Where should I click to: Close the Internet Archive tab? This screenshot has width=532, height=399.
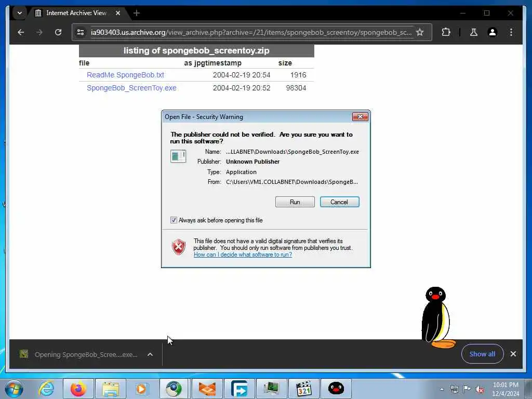118,13
